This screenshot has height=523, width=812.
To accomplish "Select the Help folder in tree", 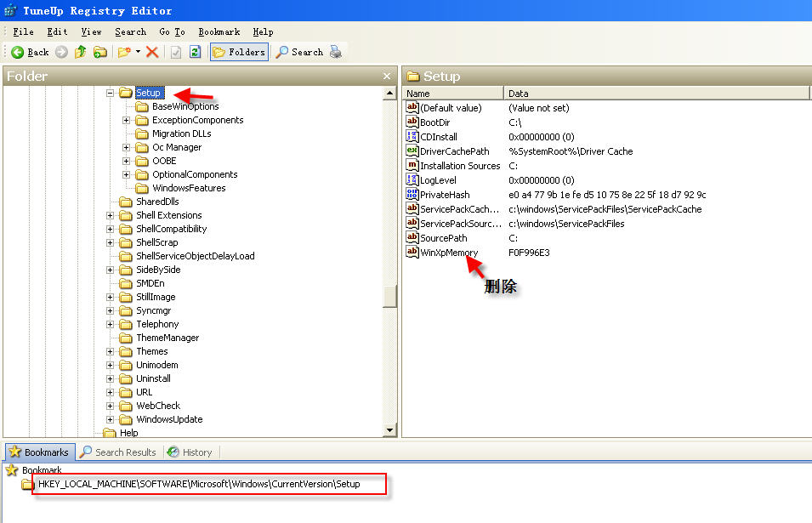I will coord(121,433).
